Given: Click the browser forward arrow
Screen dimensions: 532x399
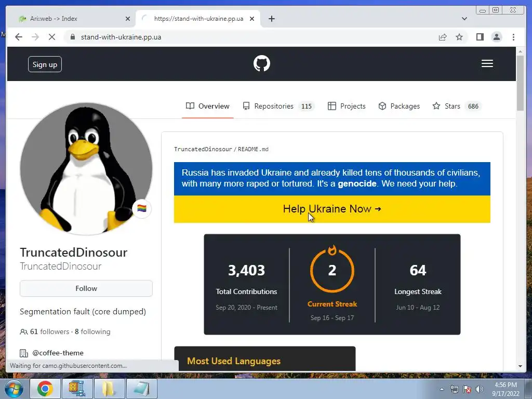Looking at the screenshot, I should [35, 37].
